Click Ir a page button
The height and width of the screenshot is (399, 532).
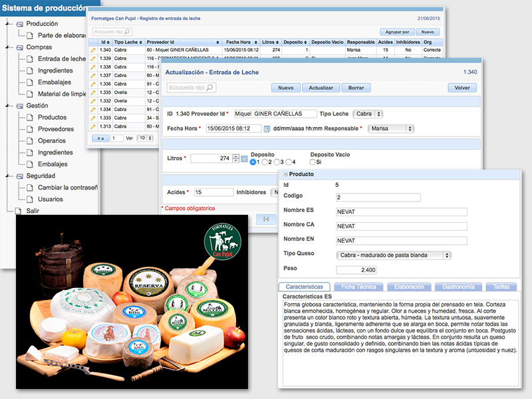[x=100, y=138]
